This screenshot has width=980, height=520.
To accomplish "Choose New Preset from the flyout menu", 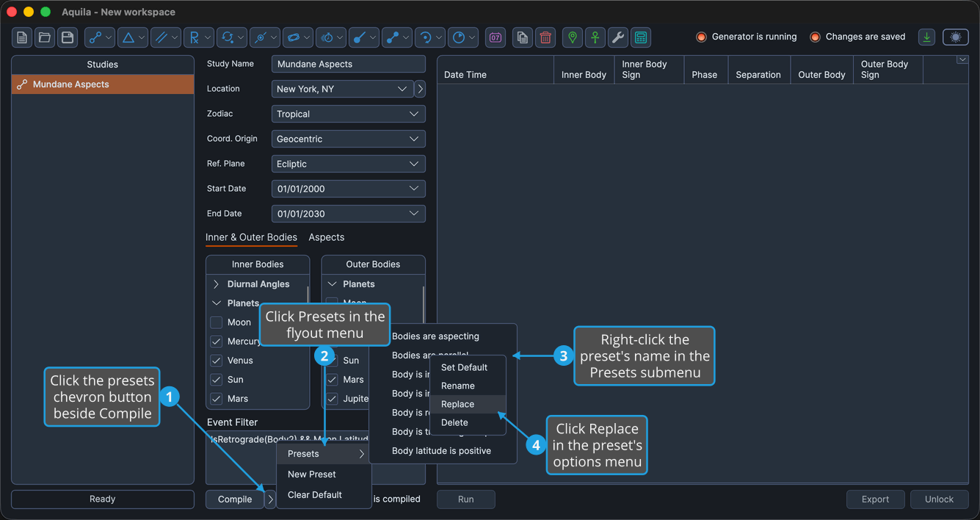I will point(323,474).
